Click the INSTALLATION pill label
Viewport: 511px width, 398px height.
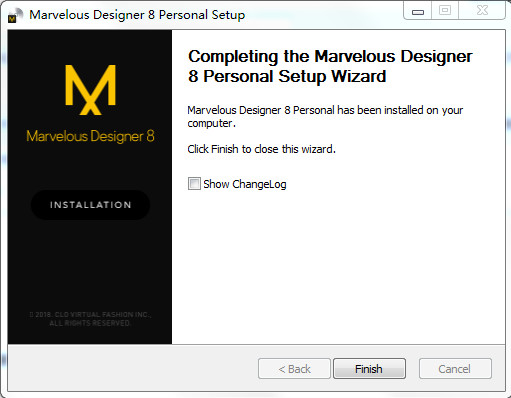pyautogui.click(x=90, y=205)
